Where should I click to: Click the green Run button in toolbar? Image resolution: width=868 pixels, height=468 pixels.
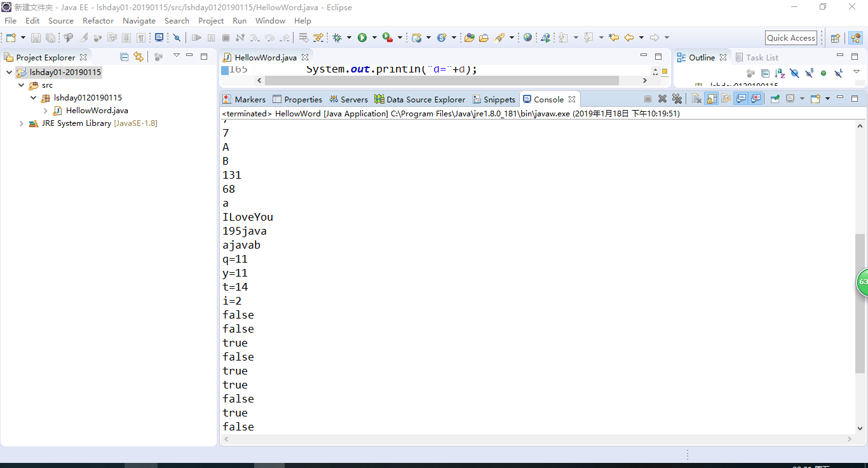tap(362, 38)
